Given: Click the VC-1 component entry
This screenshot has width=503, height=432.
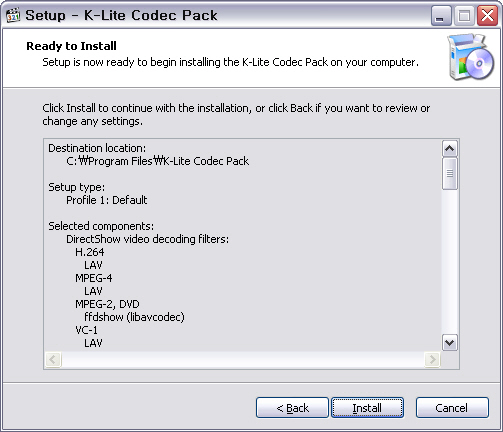Looking at the screenshot, I should [x=86, y=330].
